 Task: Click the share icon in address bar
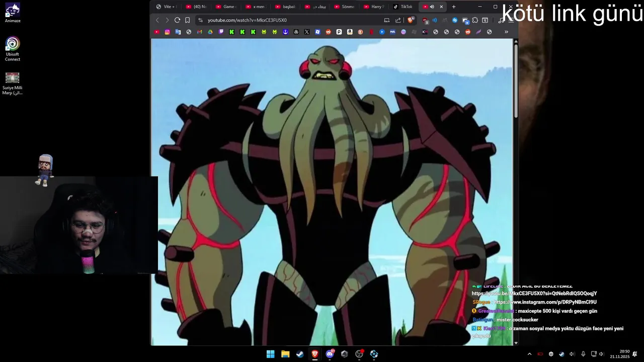pyautogui.click(x=398, y=20)
